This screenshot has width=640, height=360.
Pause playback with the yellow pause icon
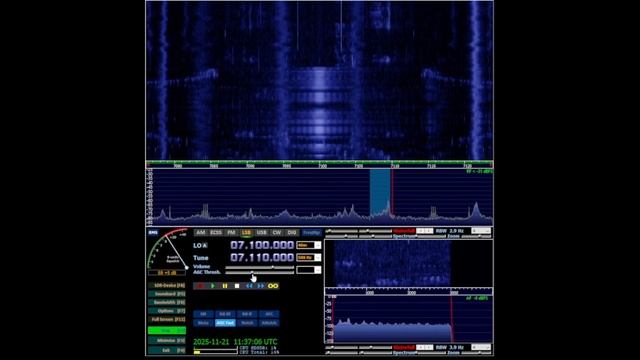[x=224, y=286]
